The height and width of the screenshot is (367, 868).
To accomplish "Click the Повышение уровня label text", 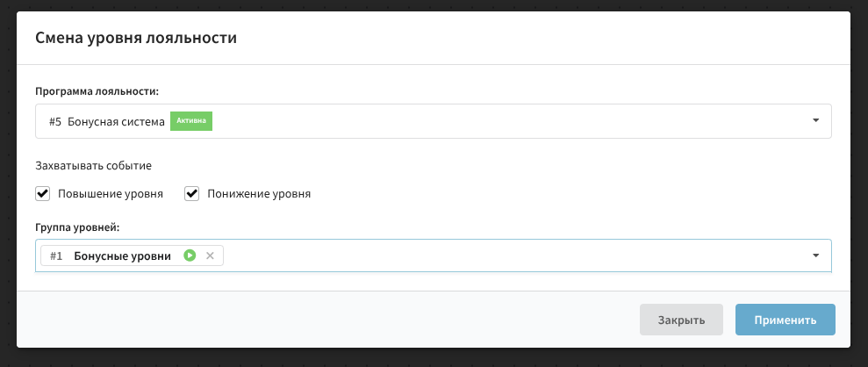I will tap(111, 193).
